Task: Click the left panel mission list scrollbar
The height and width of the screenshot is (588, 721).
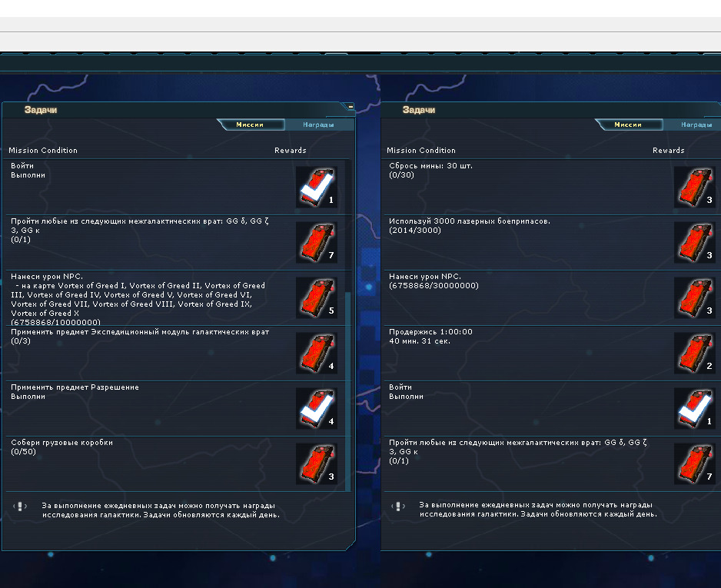Action: click(x=347, y=390)
